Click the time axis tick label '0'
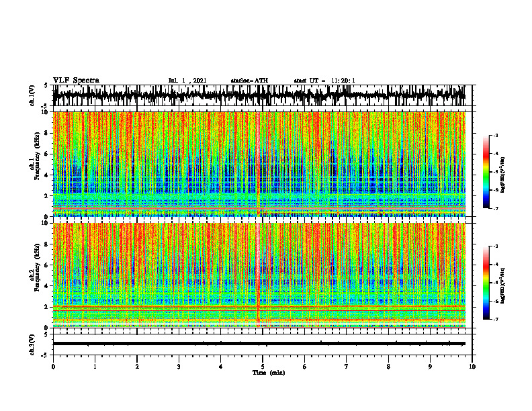 click(53, 367)
